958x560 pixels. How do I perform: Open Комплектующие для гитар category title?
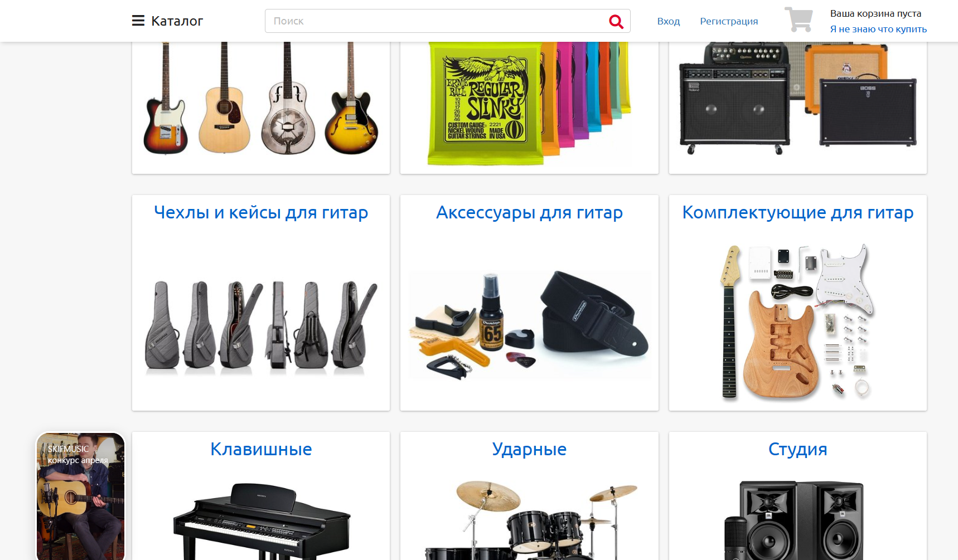(798, 212)
